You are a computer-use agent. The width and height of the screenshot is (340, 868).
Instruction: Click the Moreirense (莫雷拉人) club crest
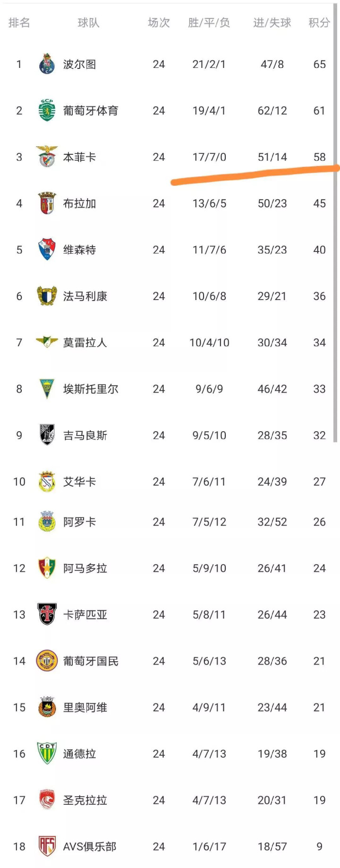[47, 342]
